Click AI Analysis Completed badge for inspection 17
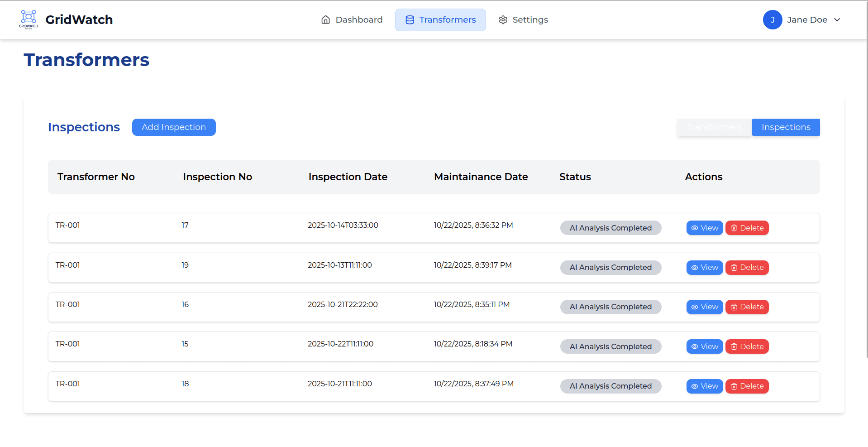 [610, 228]
